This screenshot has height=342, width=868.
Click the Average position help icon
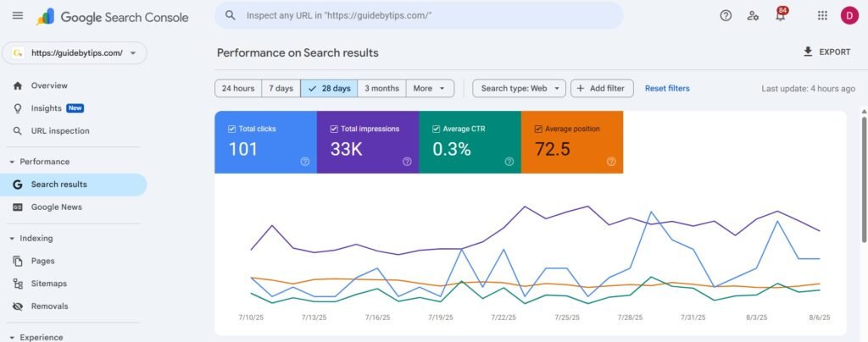[x=611, y=161]
